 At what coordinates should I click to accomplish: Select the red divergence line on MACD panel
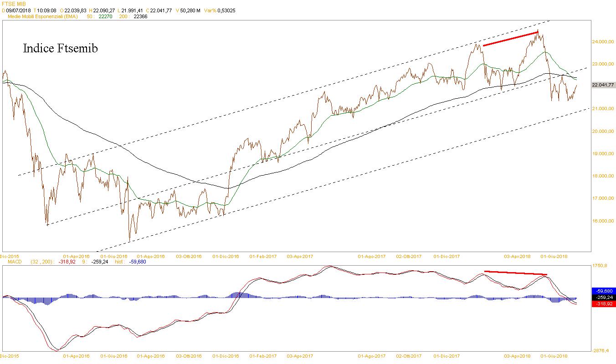click(515, 273)
